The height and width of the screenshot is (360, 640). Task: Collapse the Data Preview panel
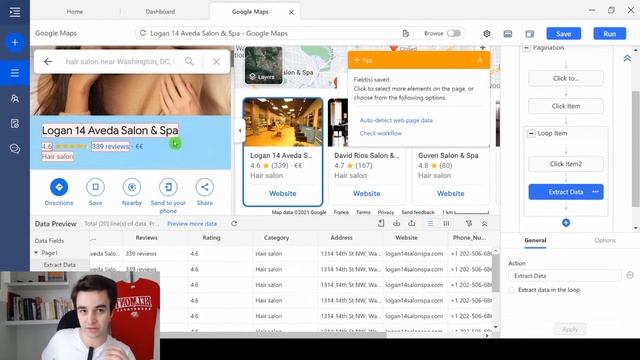[484, 224]
